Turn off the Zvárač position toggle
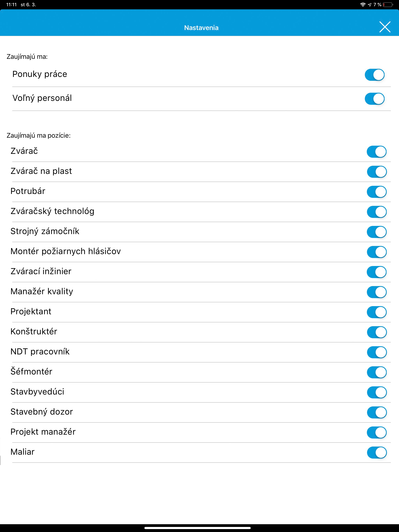 [377, 152]
